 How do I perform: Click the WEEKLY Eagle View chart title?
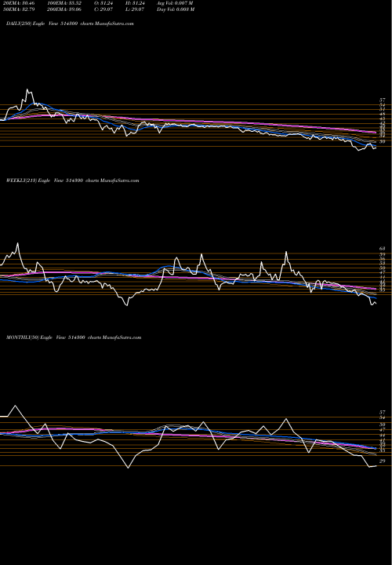(72, 180)
